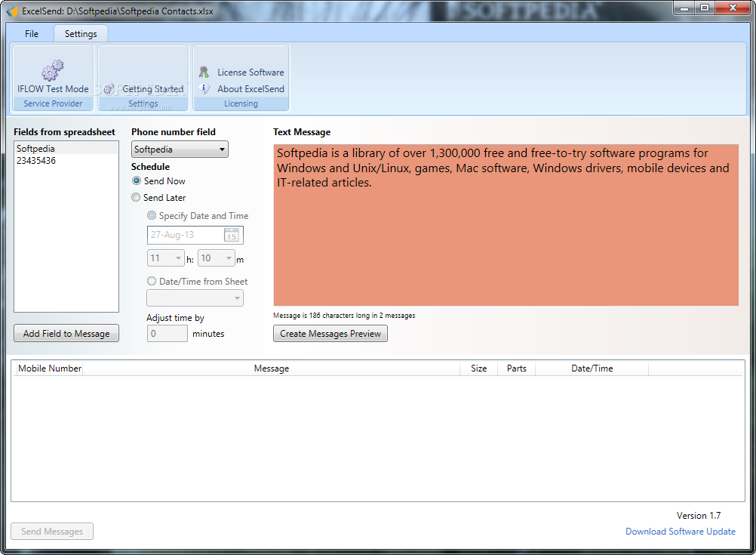Open the Date/Time from Sheet combo box
The width and height of the screenshot is (756, 555).
195,298
